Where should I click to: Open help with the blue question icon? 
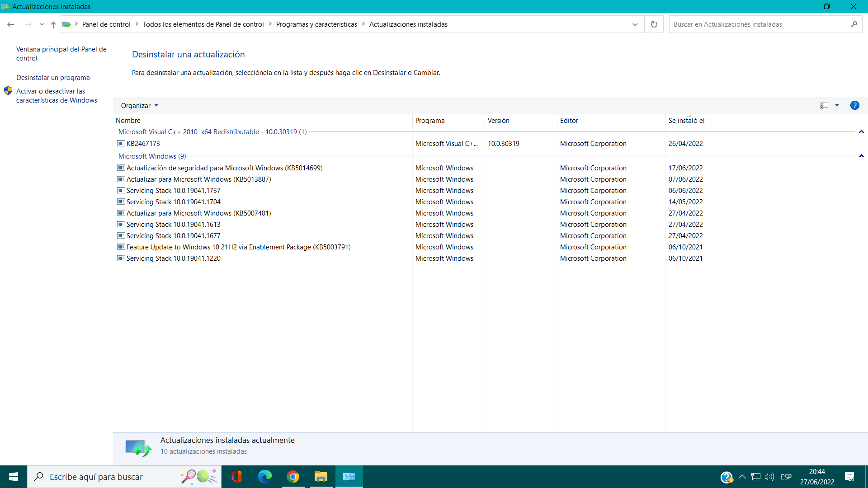pos(854,105)
